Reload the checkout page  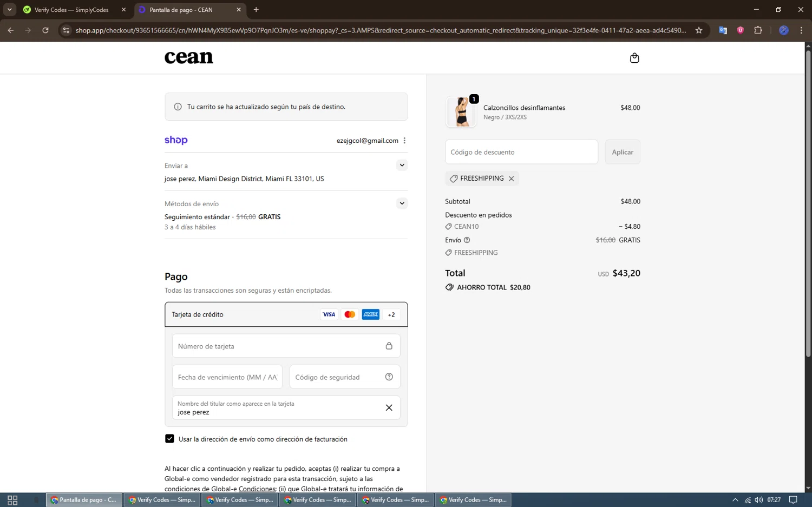click(x=45, y=30)
